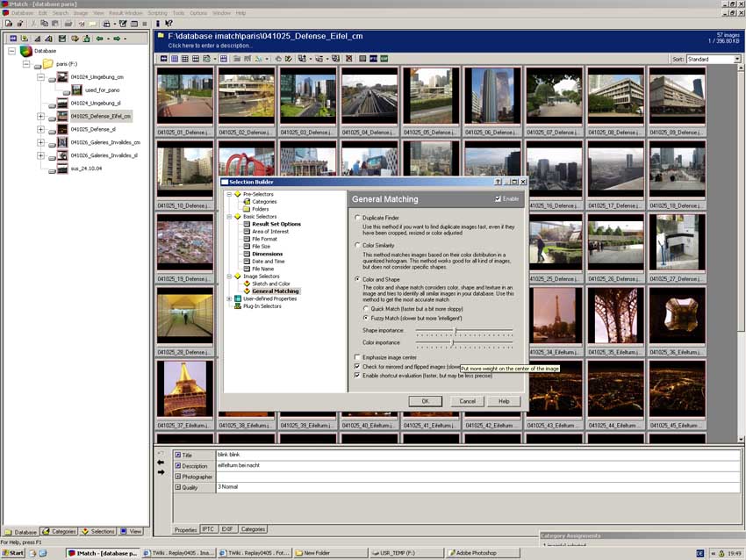Image resolution: width=746 pixels, height=560 pixels.
Task: Click the Categories icon under Pre-Selectors
Action: [247, 202]
